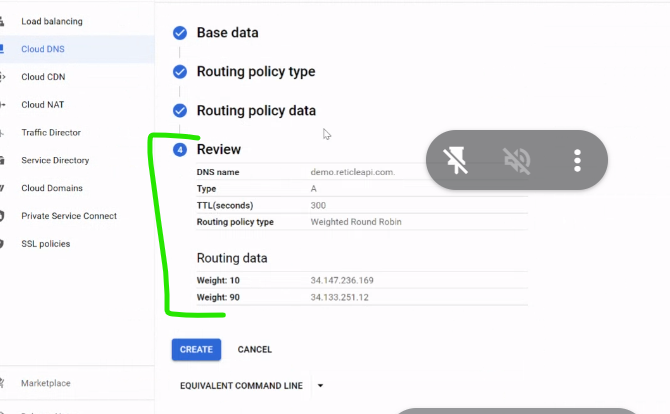Click the DNS name label
Viewport: 670px width, 414px height.
click(218, 172)
